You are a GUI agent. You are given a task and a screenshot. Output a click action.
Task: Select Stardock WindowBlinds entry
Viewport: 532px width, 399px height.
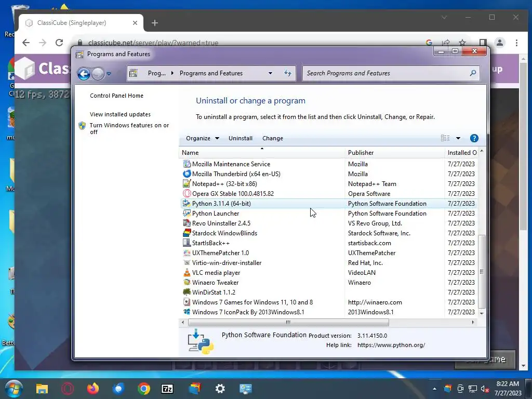coord(328,233)
